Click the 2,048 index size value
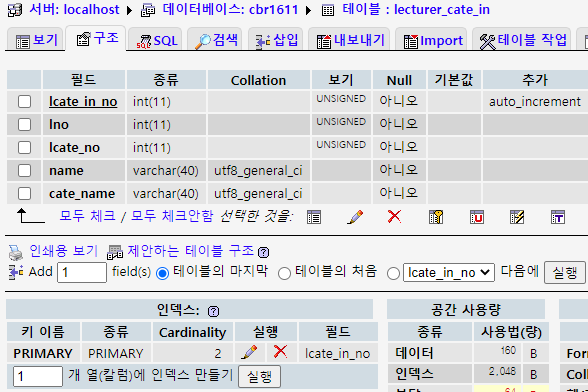Screen dimensions: 588x392 pos(502,371)
